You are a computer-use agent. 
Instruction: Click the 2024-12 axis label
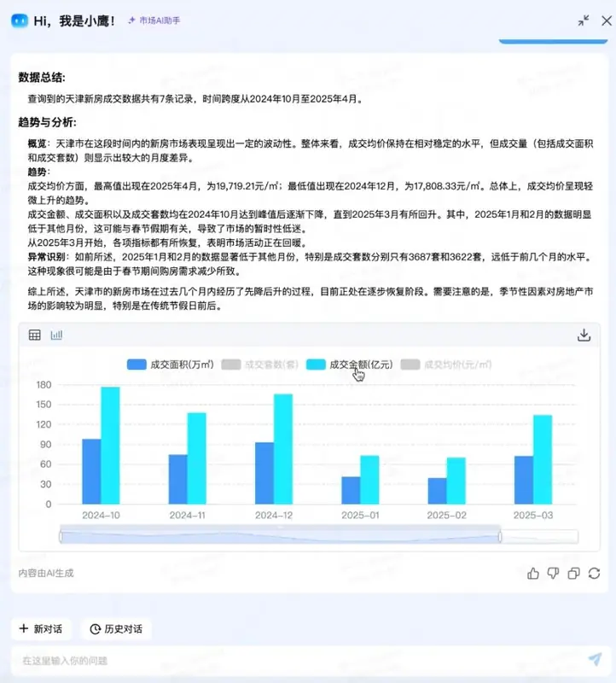point(274,516)
